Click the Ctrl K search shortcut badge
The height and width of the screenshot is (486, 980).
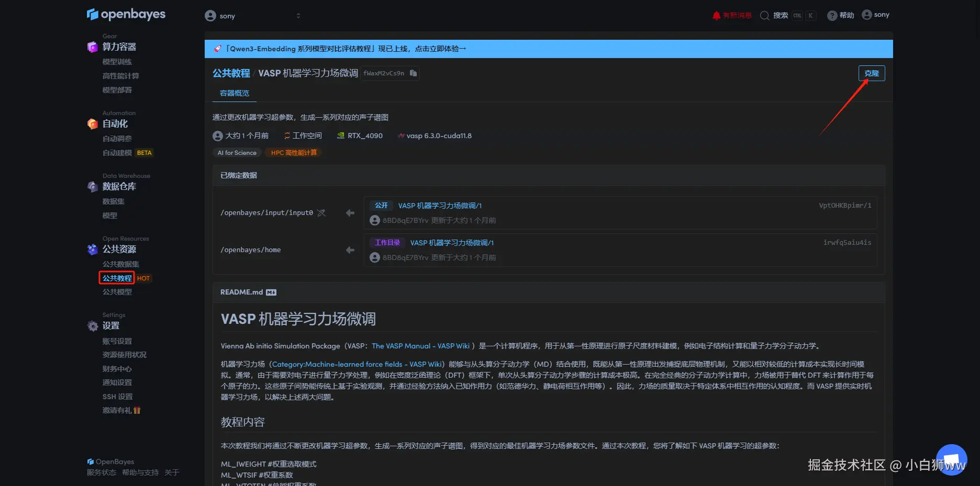point(804,16)
